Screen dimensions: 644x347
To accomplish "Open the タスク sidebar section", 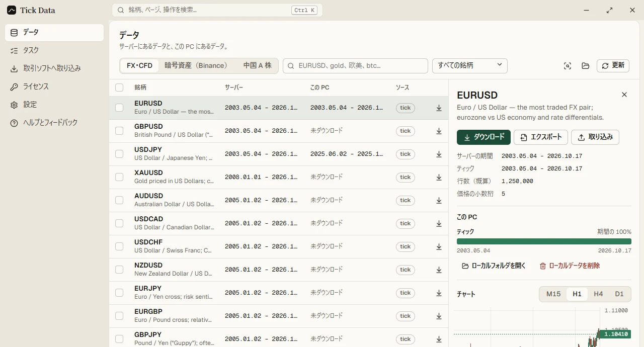I will tap(54, 51).
